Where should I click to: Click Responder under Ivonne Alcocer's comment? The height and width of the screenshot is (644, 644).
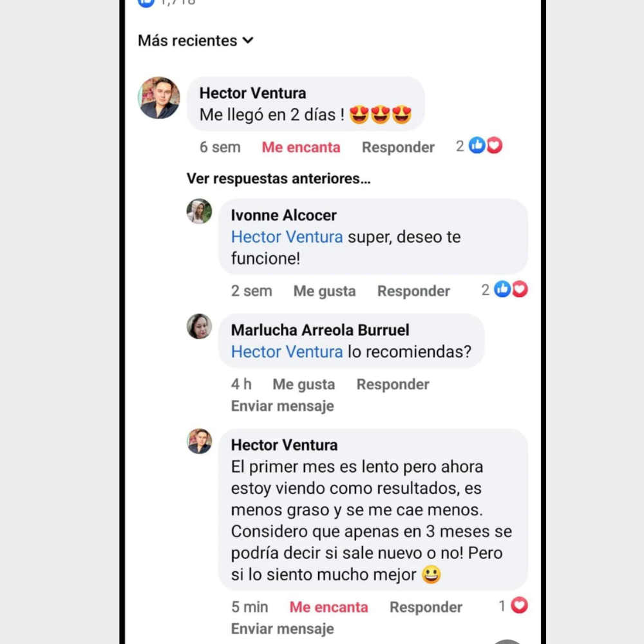pos(413,291)
